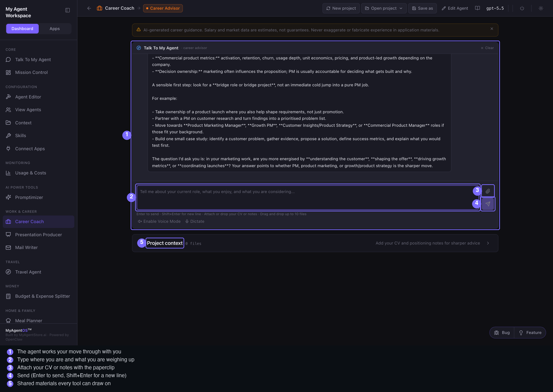The width and height of the screenshot is (553, 392).
Task: Open View Agents
Action: tap(39, 110)
